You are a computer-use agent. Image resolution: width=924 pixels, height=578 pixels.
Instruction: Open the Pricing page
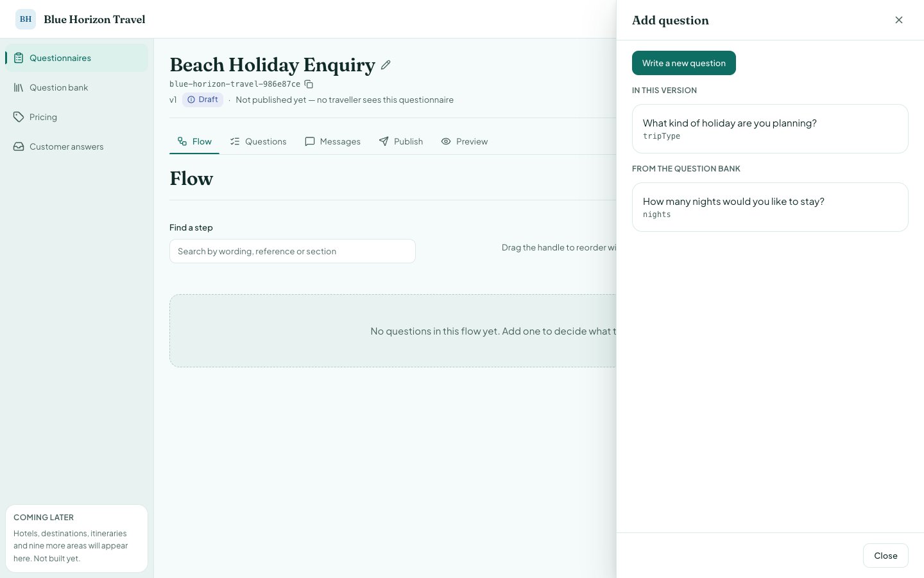(77, 117)
